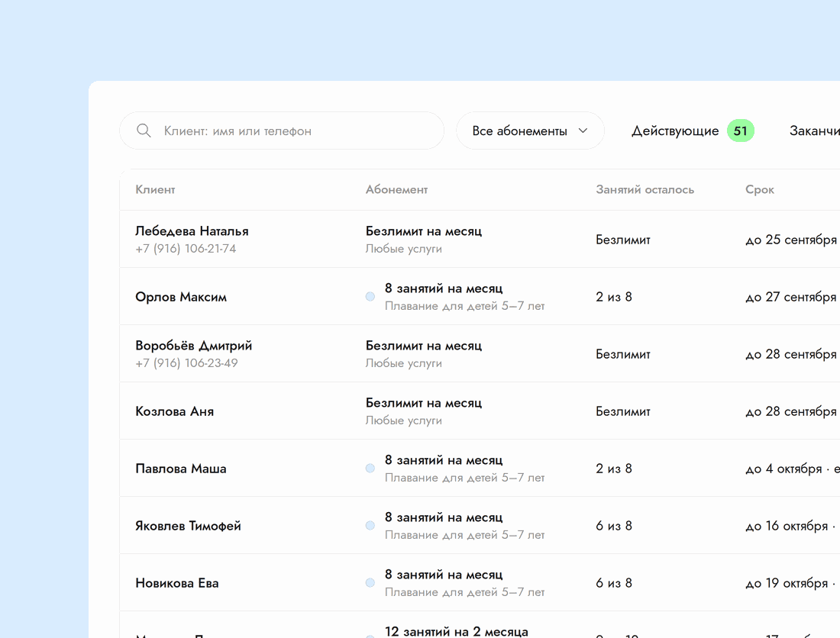Screen dimensions: 840x638
Task: Select client Козлова Аня
Action: 175,411
